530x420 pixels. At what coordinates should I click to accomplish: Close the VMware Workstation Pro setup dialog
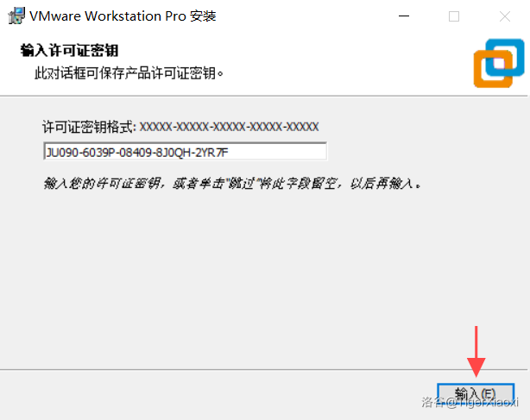[505, 16]
